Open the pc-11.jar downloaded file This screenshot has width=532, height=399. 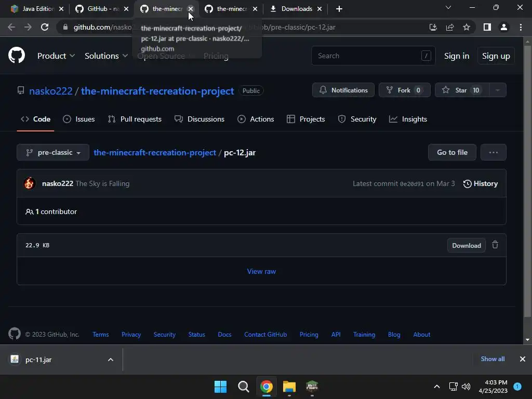pos(38,360)
